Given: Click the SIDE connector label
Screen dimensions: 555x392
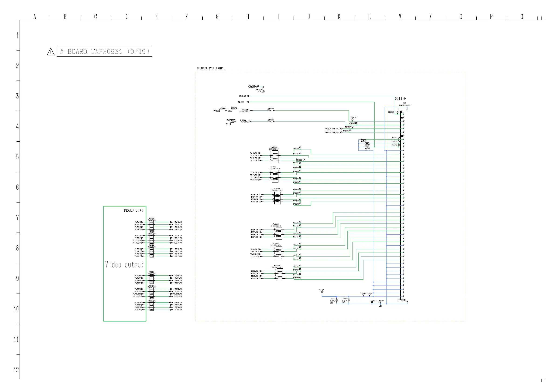Looking at the screenshot, I should (401, 98).
